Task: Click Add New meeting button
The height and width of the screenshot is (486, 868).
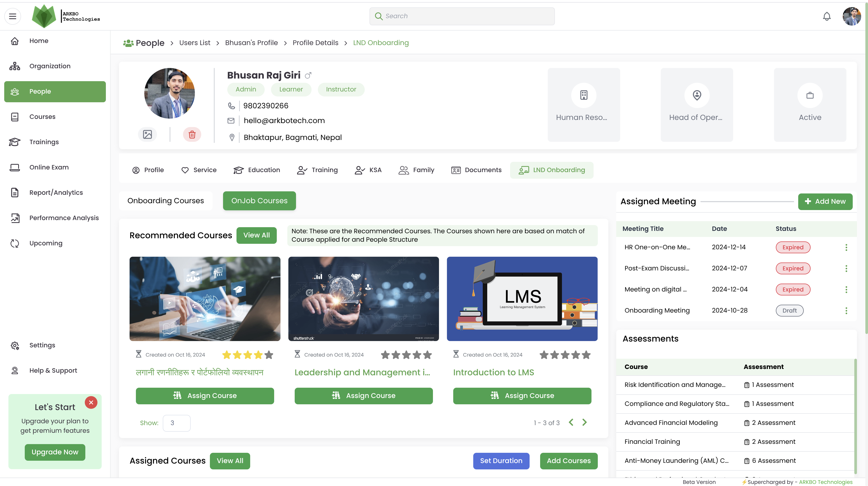Action: 825,201
